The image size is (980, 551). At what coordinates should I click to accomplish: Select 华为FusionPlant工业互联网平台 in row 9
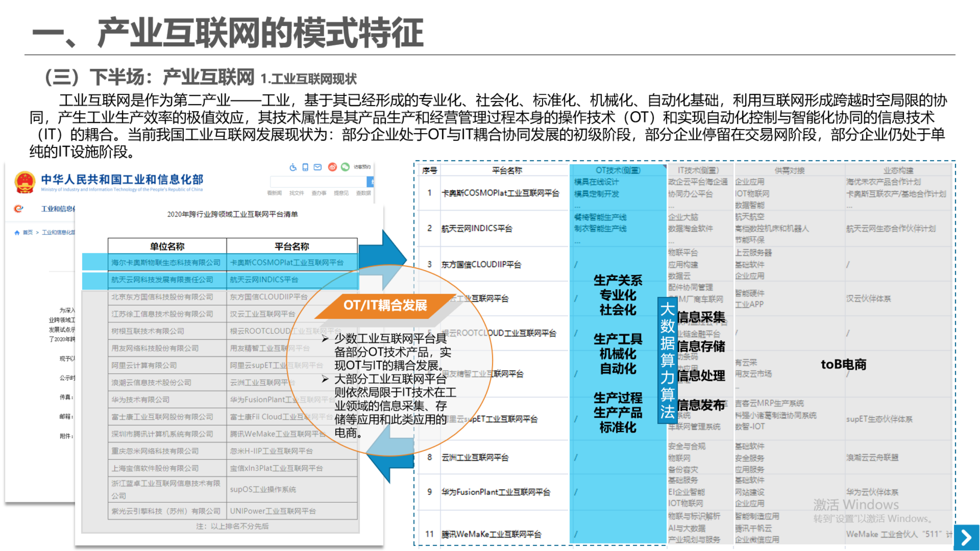(496, 492)
